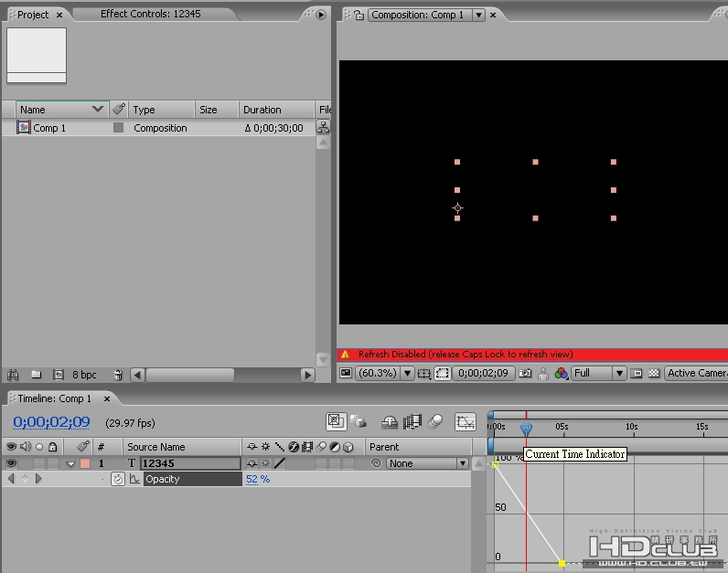Click the layer 1 label color swatch
Viewport: 728px width, 573px height.
(85, 463)
